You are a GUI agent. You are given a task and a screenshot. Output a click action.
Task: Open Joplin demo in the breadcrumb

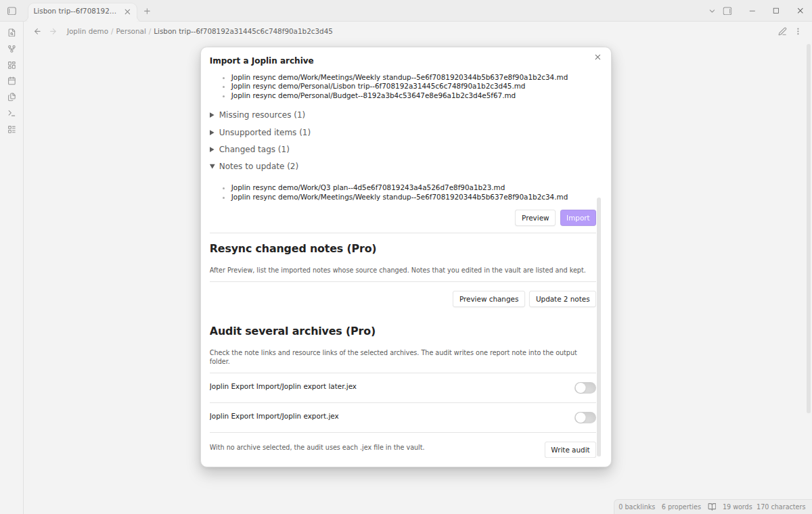tap(87, 31)
